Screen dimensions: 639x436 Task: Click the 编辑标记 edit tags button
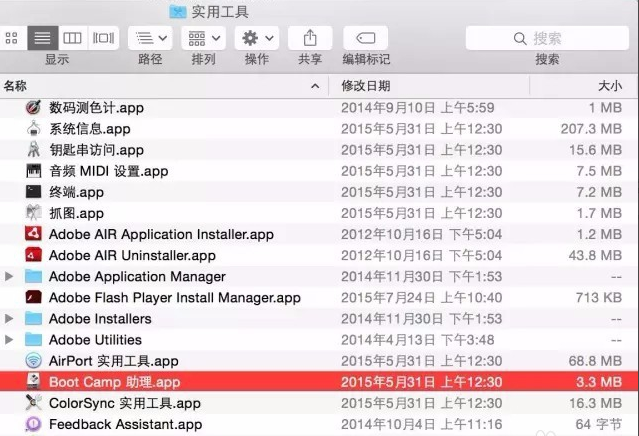tap(366, 38)
